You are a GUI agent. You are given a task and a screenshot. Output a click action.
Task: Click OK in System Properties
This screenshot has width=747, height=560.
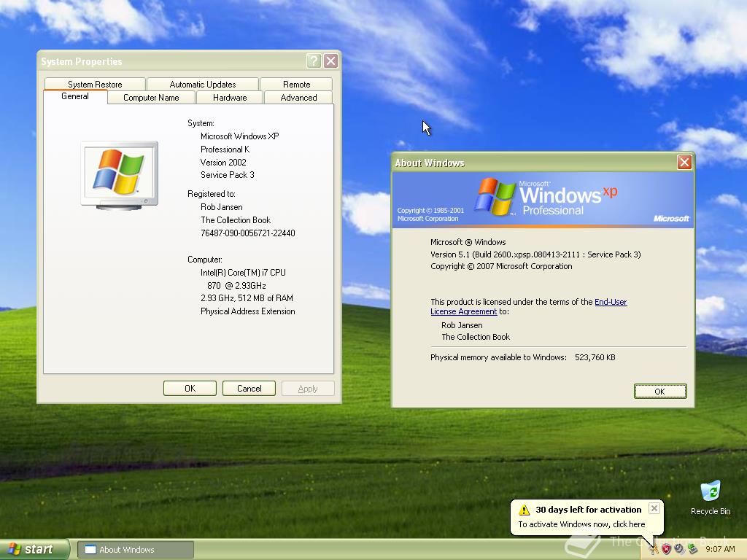click(190, 388)
